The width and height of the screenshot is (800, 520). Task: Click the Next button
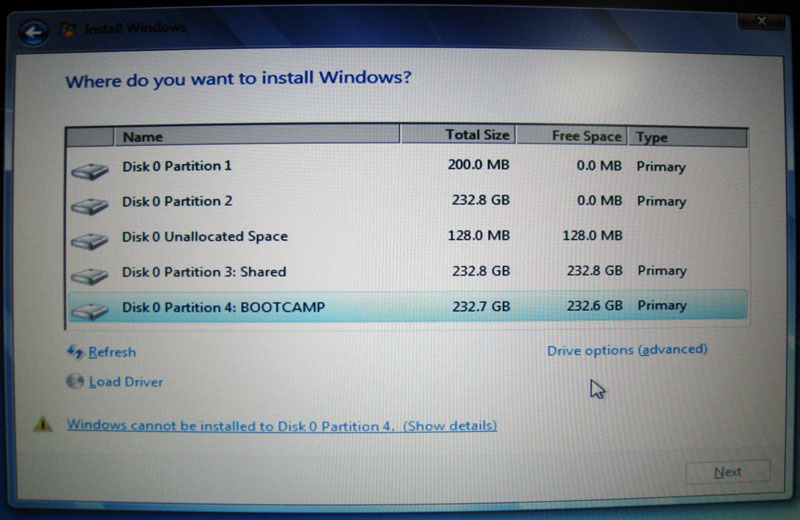pyautogui.click(x=728, y=472)
